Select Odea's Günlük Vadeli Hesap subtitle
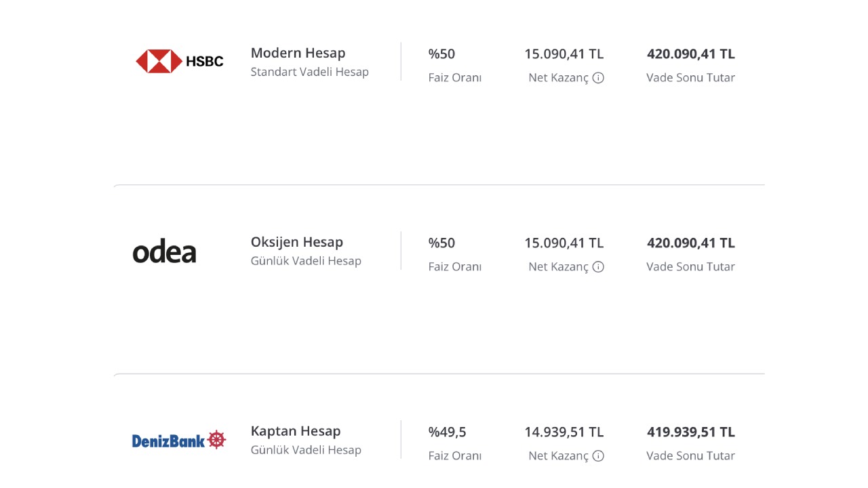Screen dimensions: 868x488 306,261
